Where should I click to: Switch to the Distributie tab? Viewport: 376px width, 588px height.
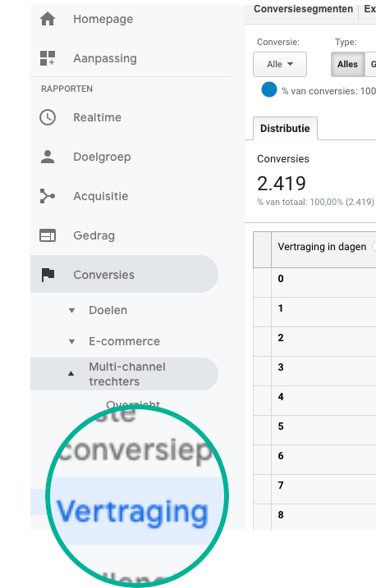285,128
